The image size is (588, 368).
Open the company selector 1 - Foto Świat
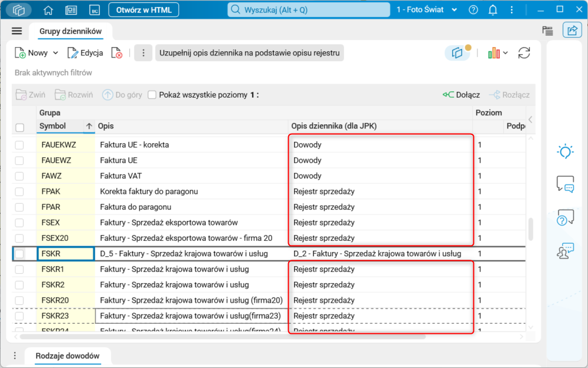pos(427,10)
